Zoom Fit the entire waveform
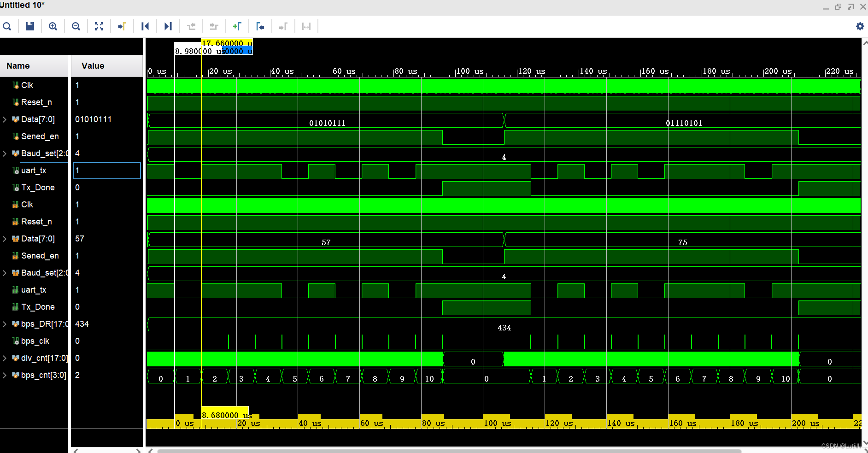Screen dimensions: 868x453 [99, 26]
